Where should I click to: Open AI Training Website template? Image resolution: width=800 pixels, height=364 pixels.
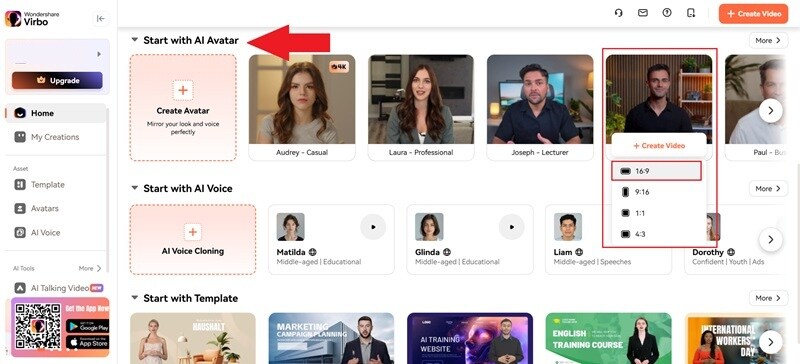point(470,338)
